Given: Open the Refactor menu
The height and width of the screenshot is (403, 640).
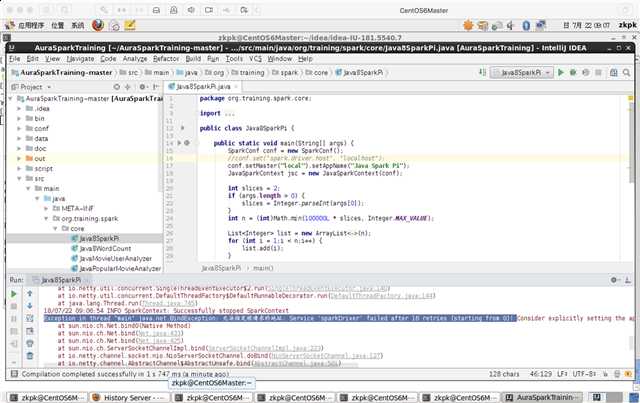Looking at the screenshot, I should pos(166,59).
